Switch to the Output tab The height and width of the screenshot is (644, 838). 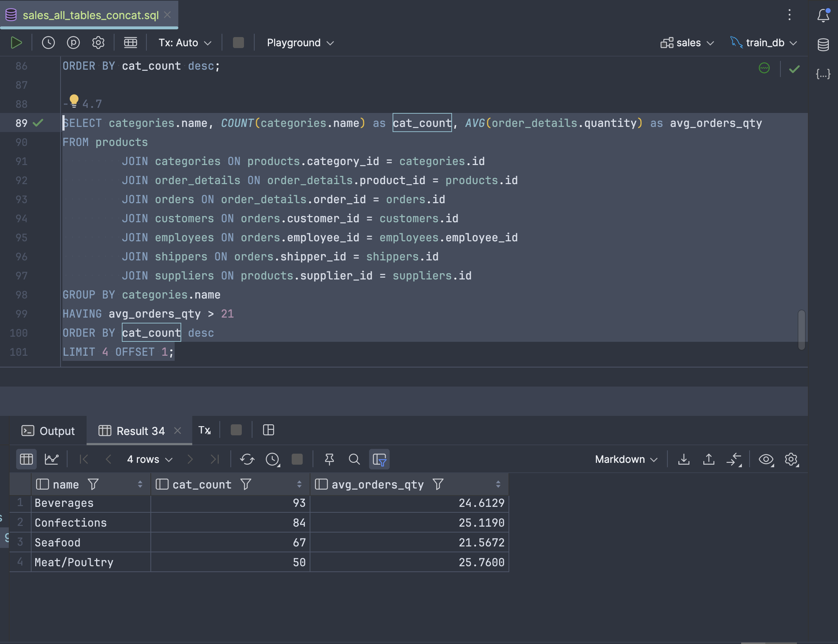point(48,431)
